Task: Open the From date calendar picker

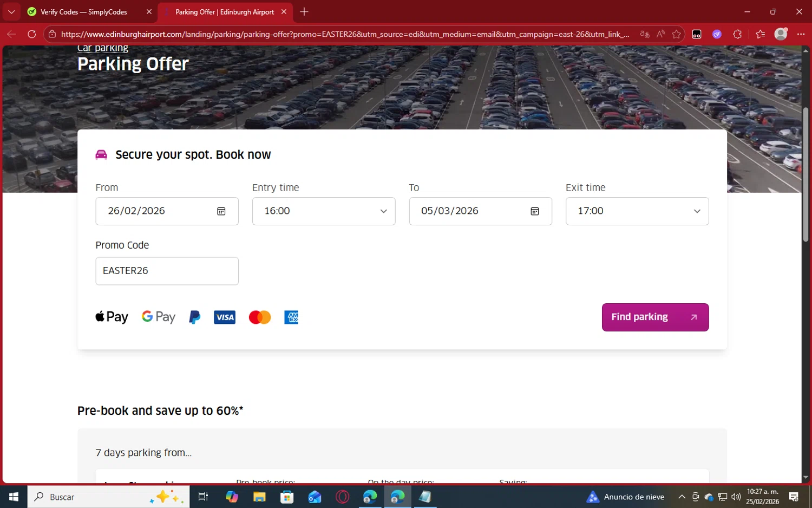Action: click(x=221, y=211)
